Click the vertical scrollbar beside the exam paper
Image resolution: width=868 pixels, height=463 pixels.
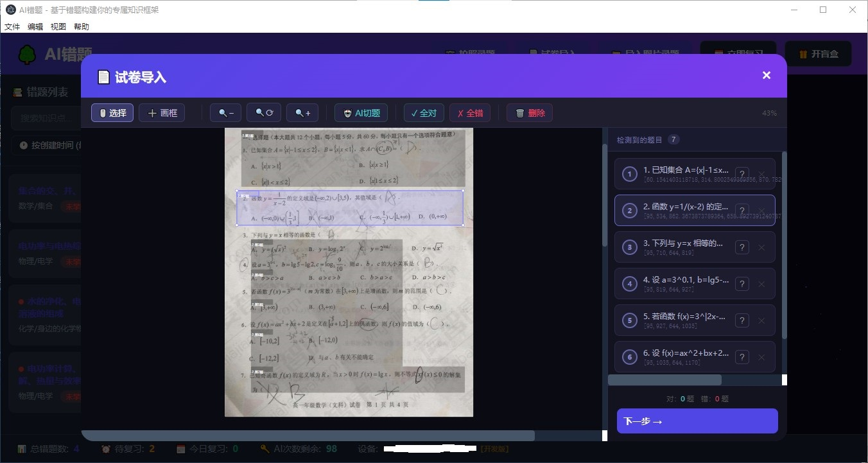point(604,195)
